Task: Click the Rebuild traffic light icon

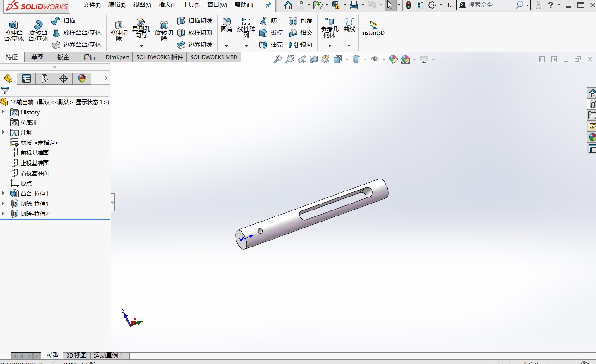Action: coord(409,5)
